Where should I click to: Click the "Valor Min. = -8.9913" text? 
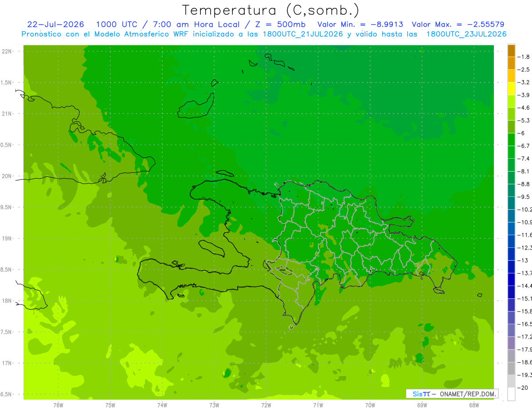point(360,24)
